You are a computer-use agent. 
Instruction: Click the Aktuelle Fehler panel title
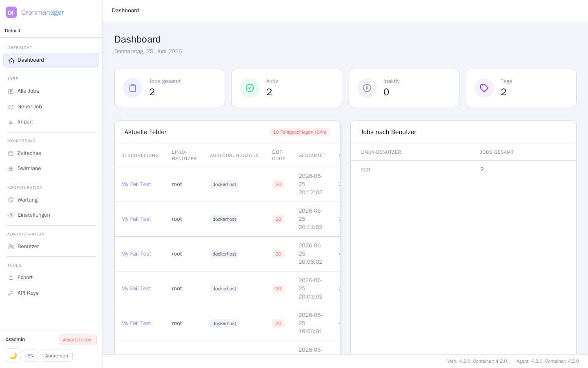pos(145,132)
